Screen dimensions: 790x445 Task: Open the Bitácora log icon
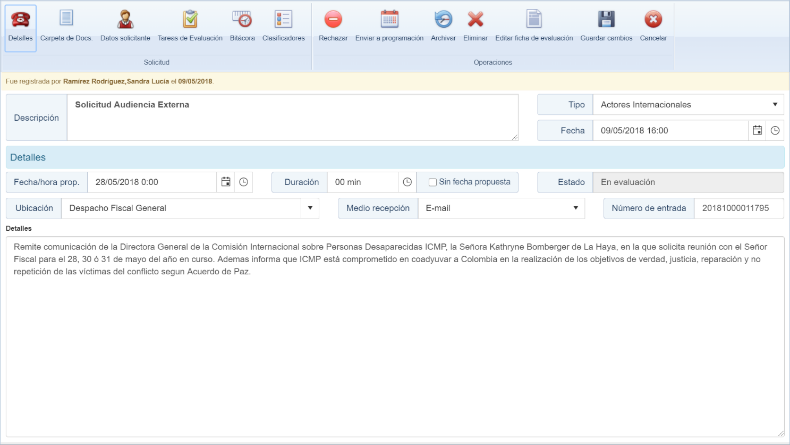tap(242, 19)
